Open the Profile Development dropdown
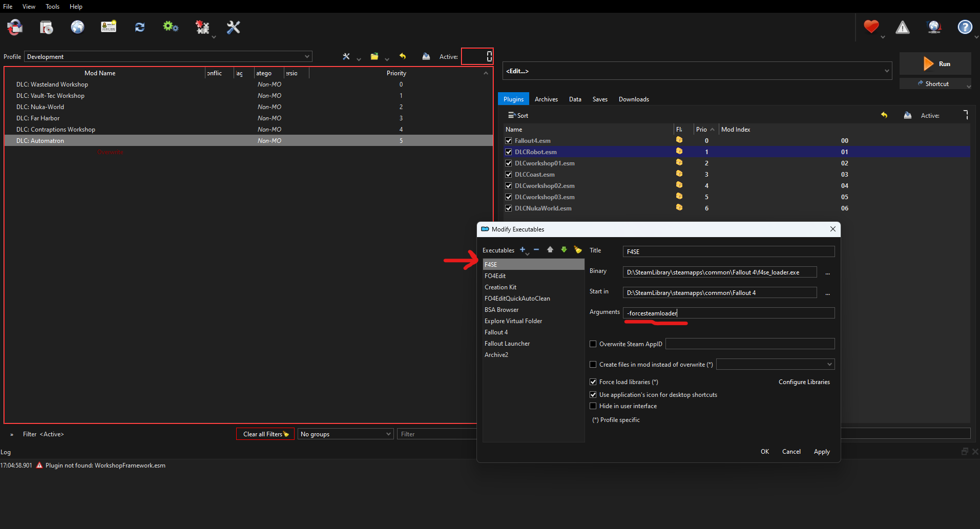980x529 pixels. point(168,56)
